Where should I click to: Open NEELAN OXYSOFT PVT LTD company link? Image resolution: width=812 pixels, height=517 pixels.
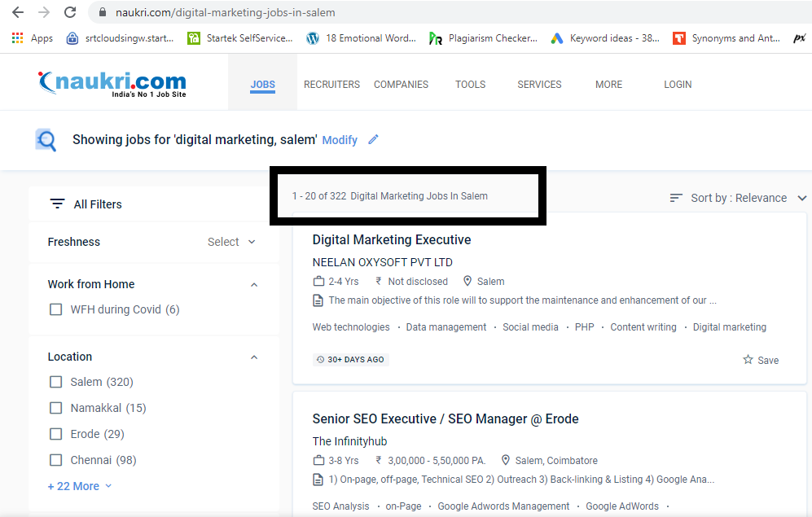coord(382,262)
